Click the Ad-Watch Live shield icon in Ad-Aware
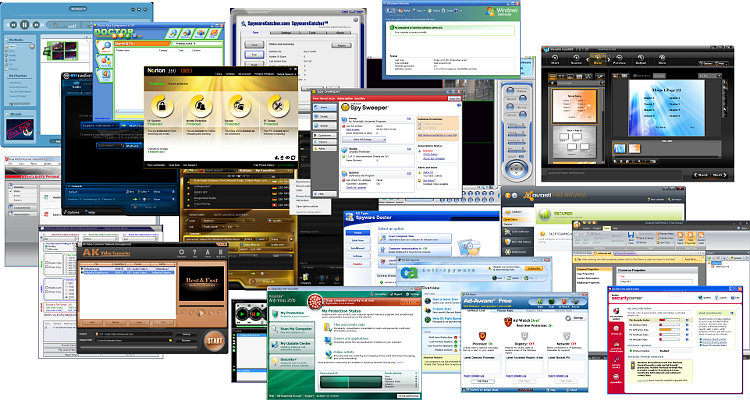 point(508,322)
